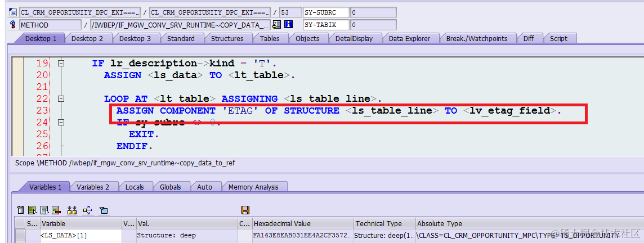Click the yellow arrow branch icon
The height and width of the screenshot is (243, 644).
point(87,210)
